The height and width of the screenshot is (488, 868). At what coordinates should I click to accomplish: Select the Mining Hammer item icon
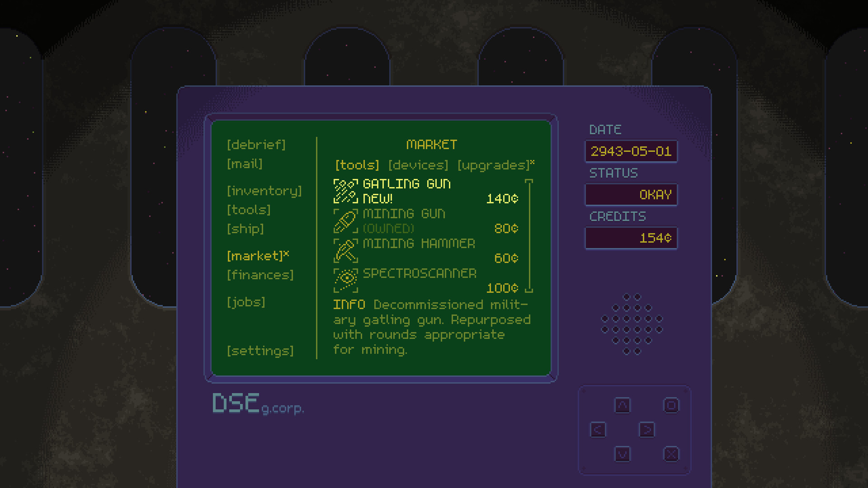coord(345,251)
